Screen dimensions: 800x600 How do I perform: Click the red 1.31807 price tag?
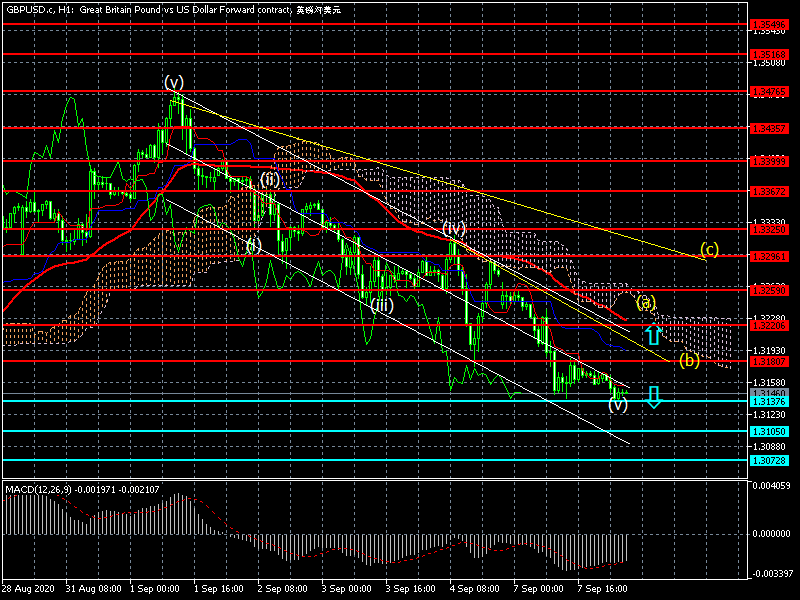tap(769, 361)
